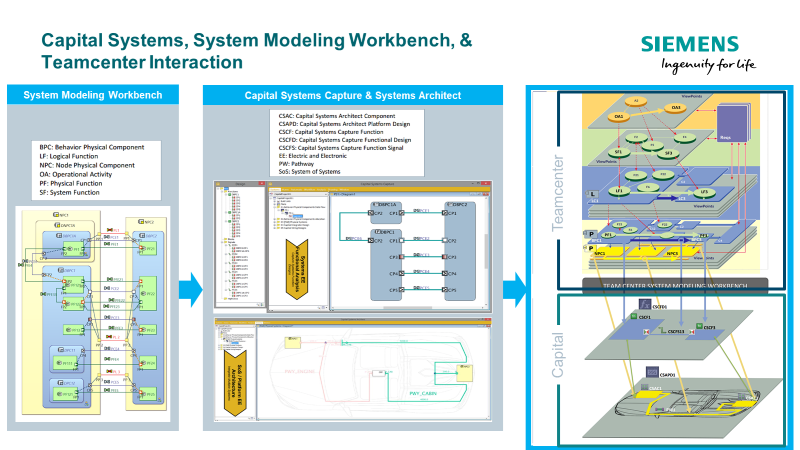Select the SoS Platform EE Architecture chevron
The width and height of the screenshot is (800, 450).
point(235,383)
